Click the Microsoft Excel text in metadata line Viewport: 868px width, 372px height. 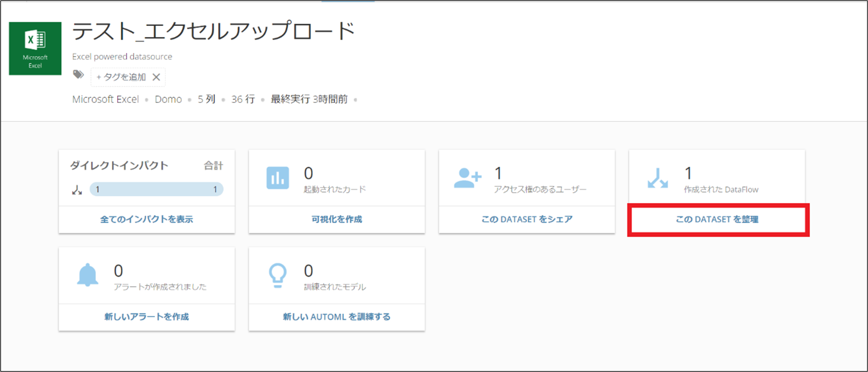pos(106,99)
